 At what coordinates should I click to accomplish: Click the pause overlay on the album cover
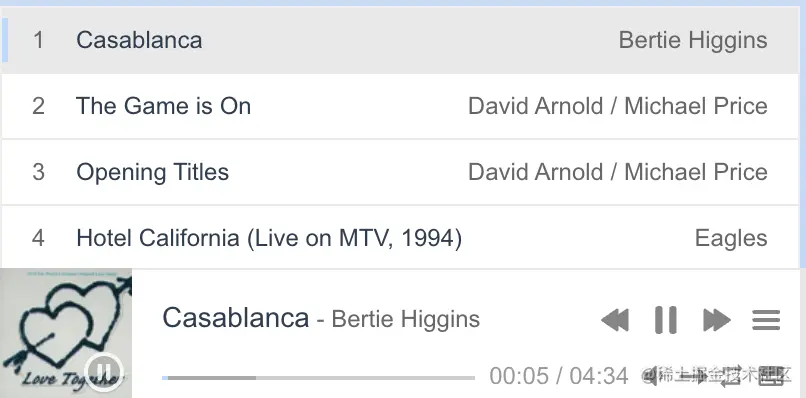[104, 370]
